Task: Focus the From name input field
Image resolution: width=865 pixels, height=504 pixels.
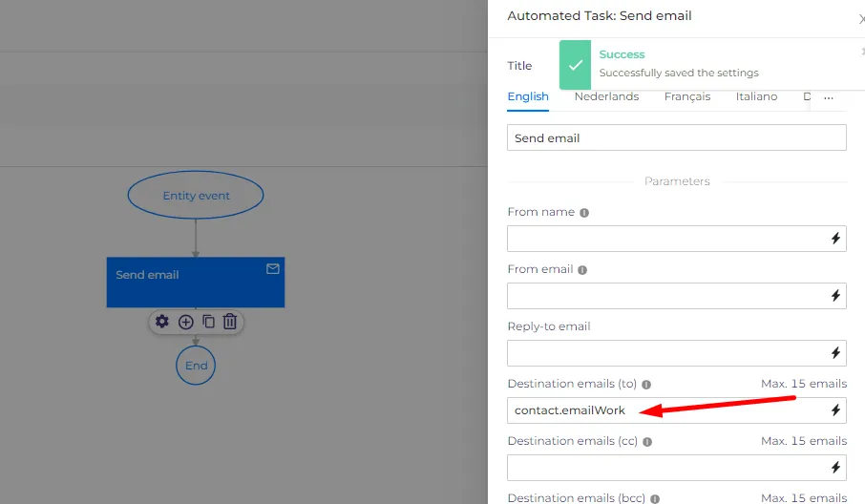Action: (x=676, y=239)
